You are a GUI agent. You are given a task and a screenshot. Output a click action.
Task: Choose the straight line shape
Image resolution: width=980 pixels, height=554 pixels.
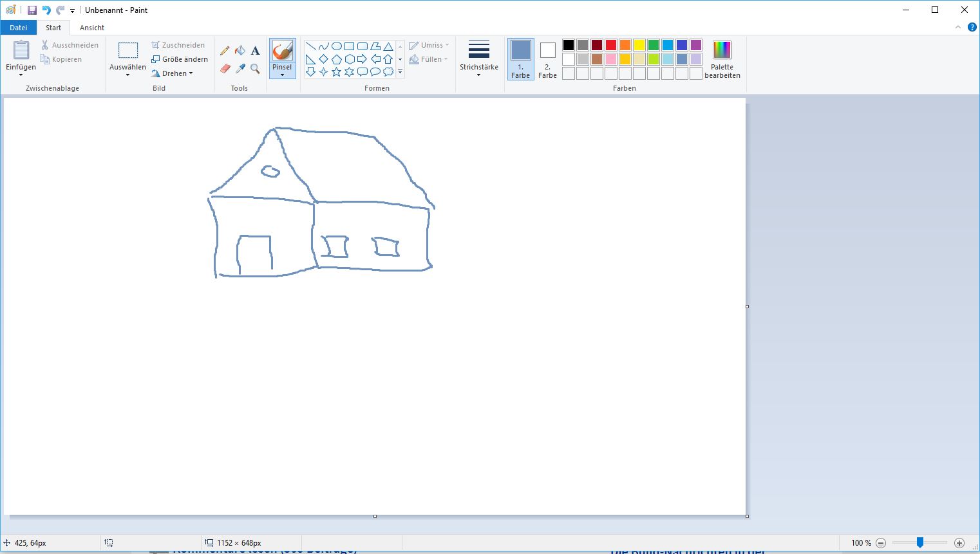point(310,46)
